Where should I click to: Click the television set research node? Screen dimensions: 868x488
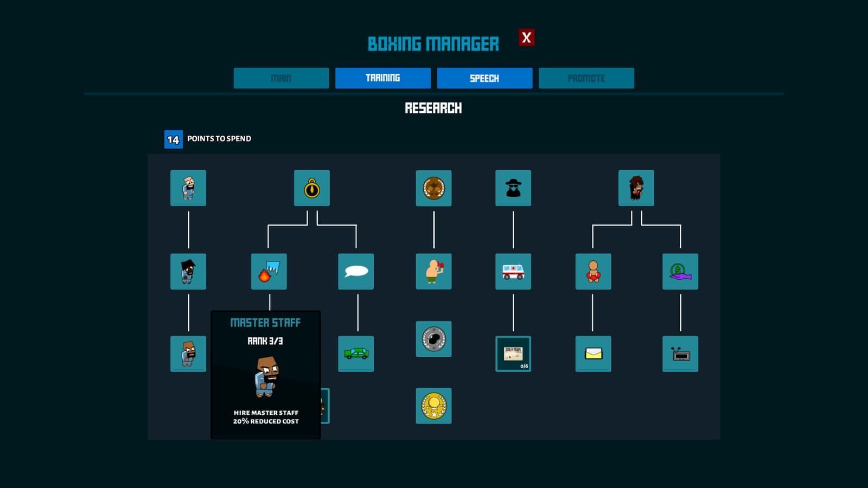click(x=680, y=354)
